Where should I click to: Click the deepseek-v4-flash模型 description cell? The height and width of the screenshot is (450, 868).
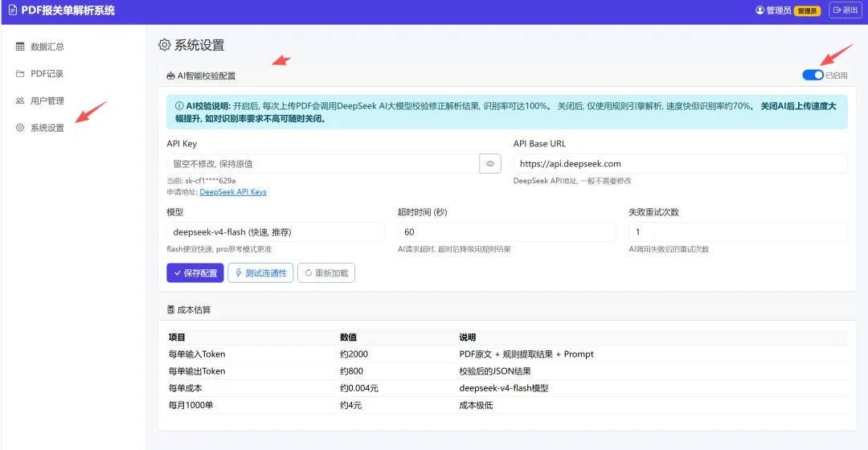tap(504, 389)
